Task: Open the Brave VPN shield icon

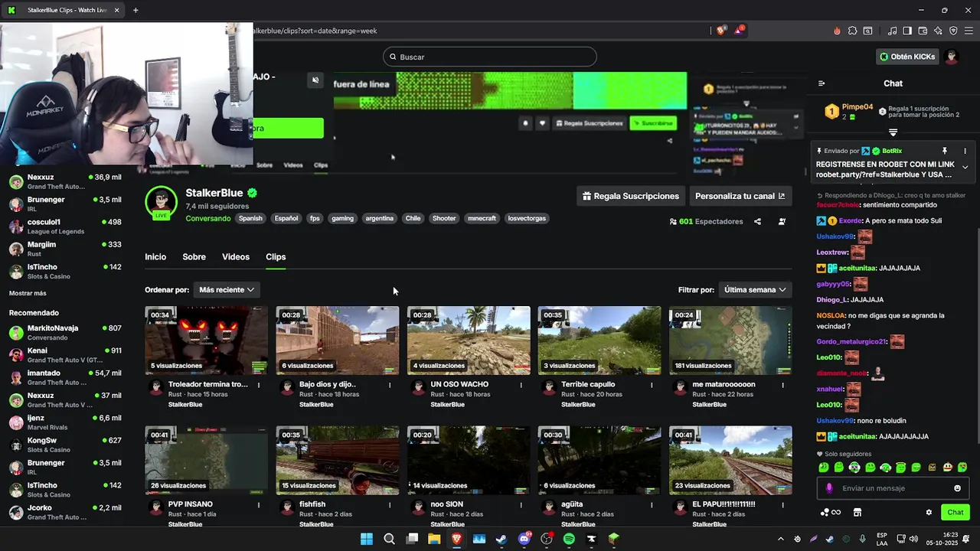Action: click(x=953, y=31)
